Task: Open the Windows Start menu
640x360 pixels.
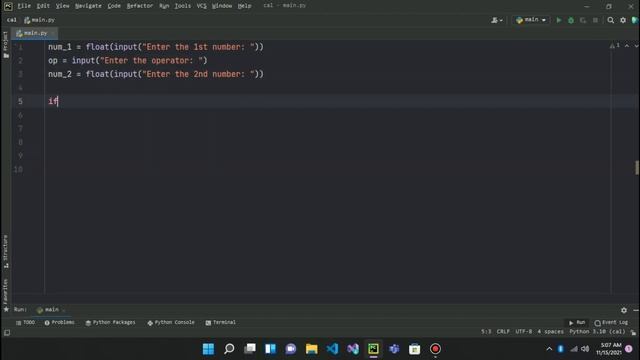Action: click(x=208, y=349)
